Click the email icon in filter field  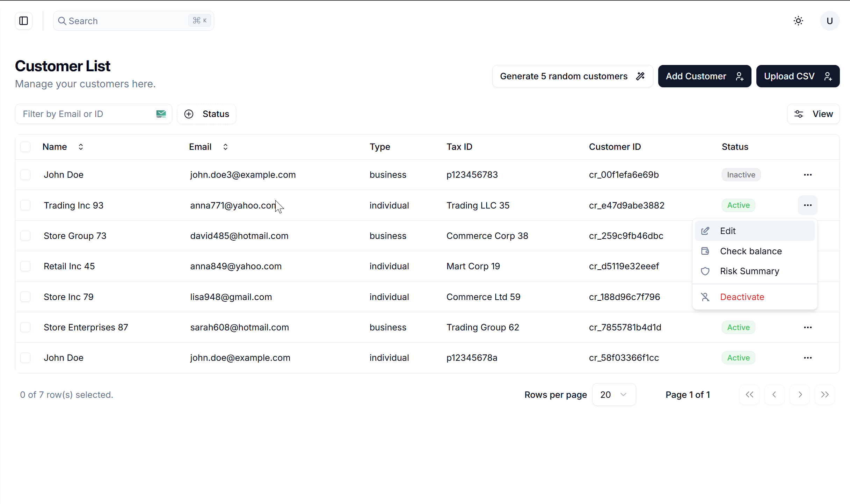[161, 114]
